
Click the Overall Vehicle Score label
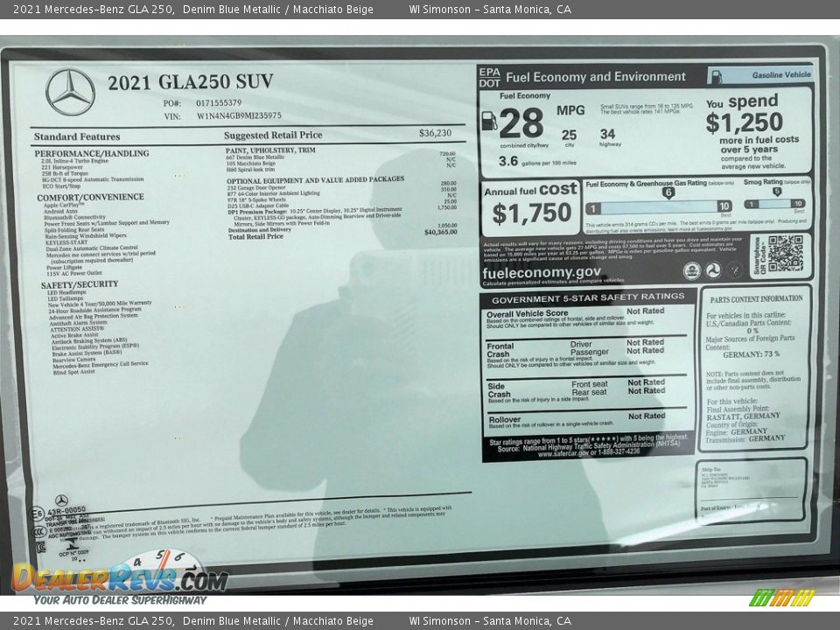point(527,313)
